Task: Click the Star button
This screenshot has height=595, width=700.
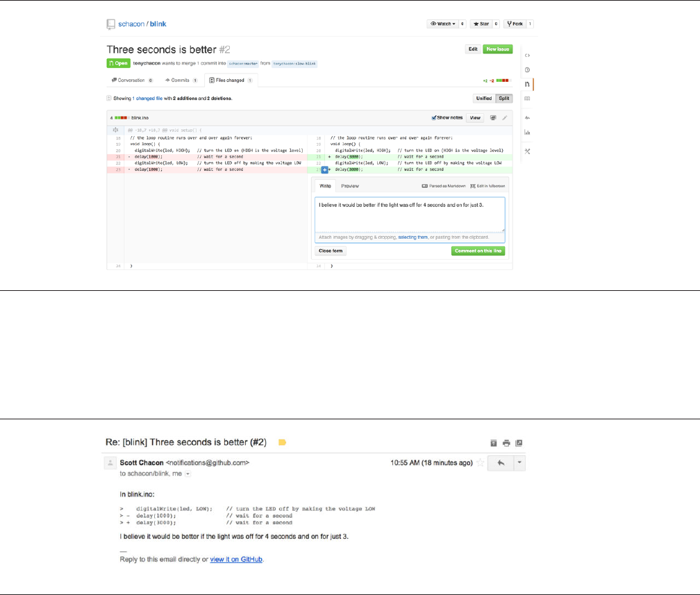Action: pyautogui.click(x=481, y=24)
